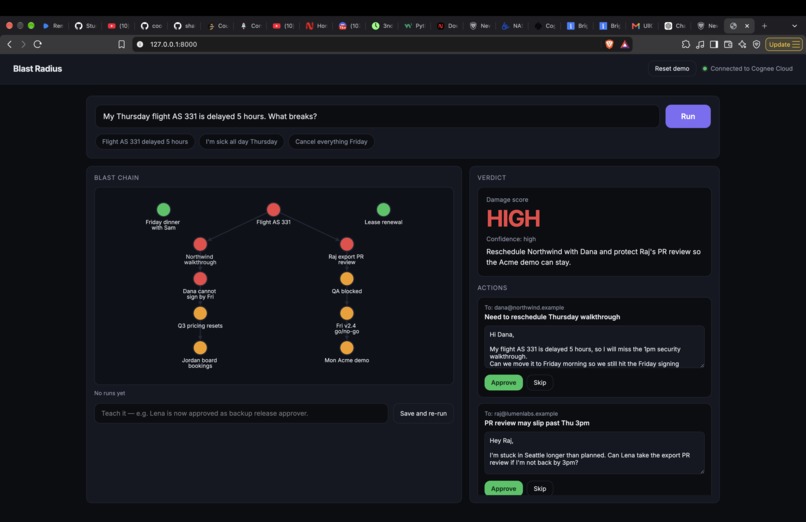Open the Brave Shields lion icon
806x522 pixels.
click(x=609, y=44)
